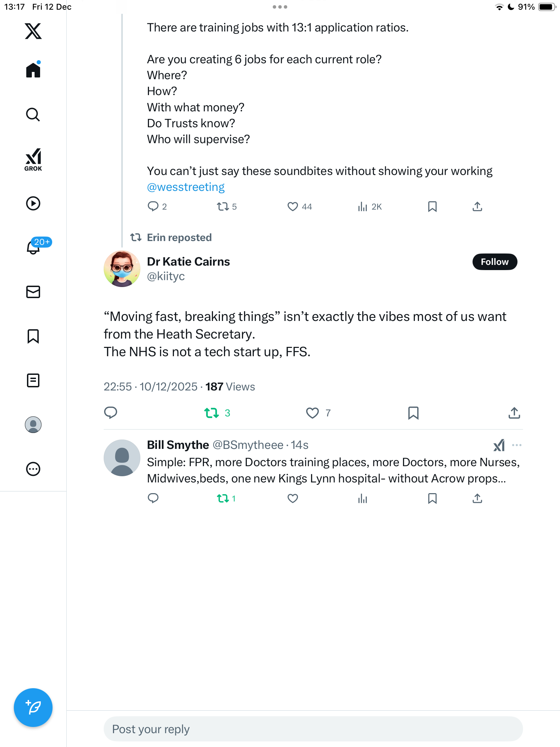The width and height of the screenshot is (560, 747).
Task: Open share options for Katie Cairns' post
Action: coord(514,413)
